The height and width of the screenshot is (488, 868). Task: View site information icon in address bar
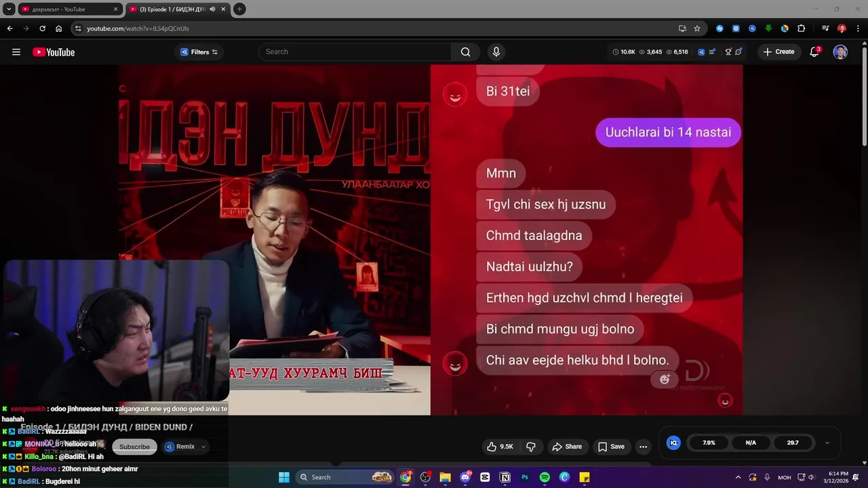tap(78, 28)
